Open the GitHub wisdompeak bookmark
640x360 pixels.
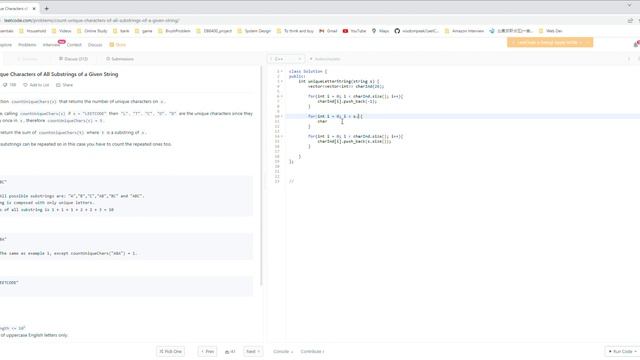tap(416, 31)
